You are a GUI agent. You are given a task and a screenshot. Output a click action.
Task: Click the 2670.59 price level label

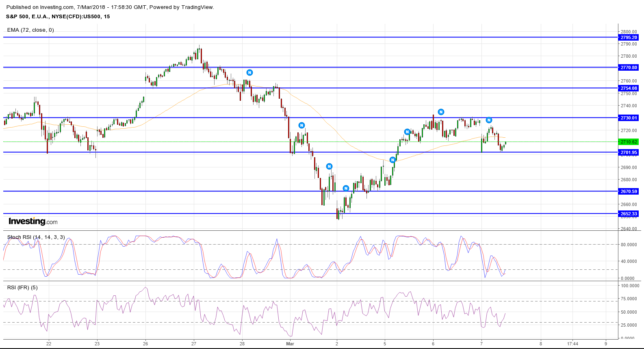tap(629, 191)
